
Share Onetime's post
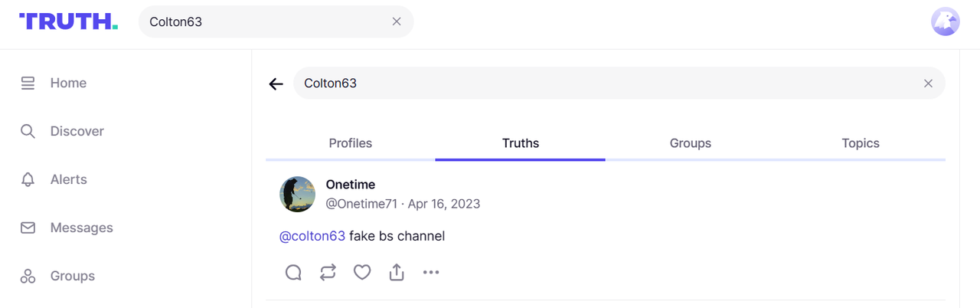[x=397, y=272]
